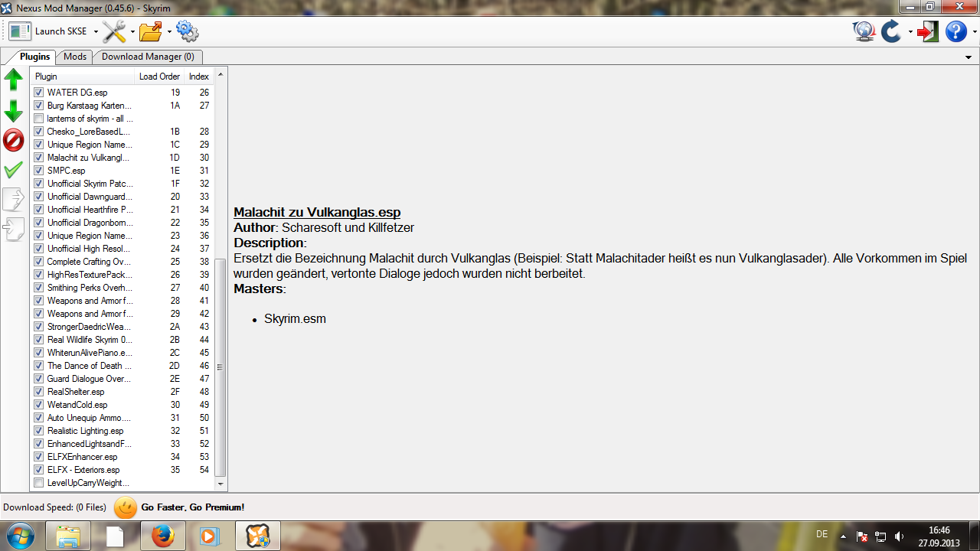Click the red disable-all plugins icon
Screen dimensions: 980x551
(14, 140)
